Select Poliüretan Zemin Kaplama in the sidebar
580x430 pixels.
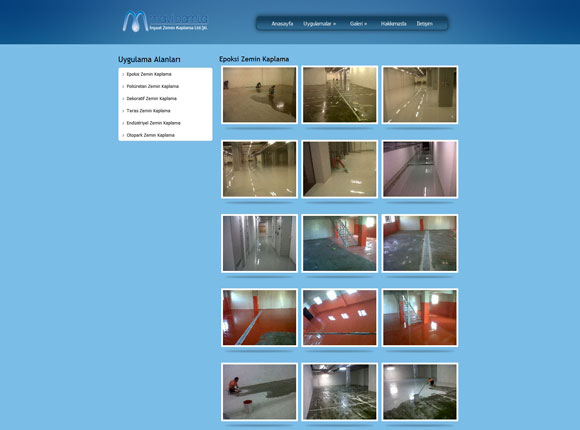(152, 86)
